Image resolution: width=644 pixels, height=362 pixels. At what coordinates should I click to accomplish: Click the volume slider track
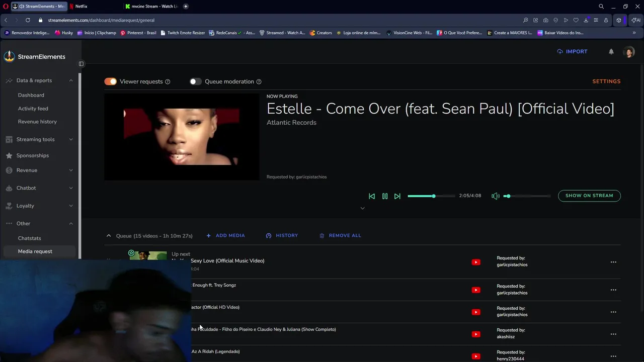click(x=527, y=196)
